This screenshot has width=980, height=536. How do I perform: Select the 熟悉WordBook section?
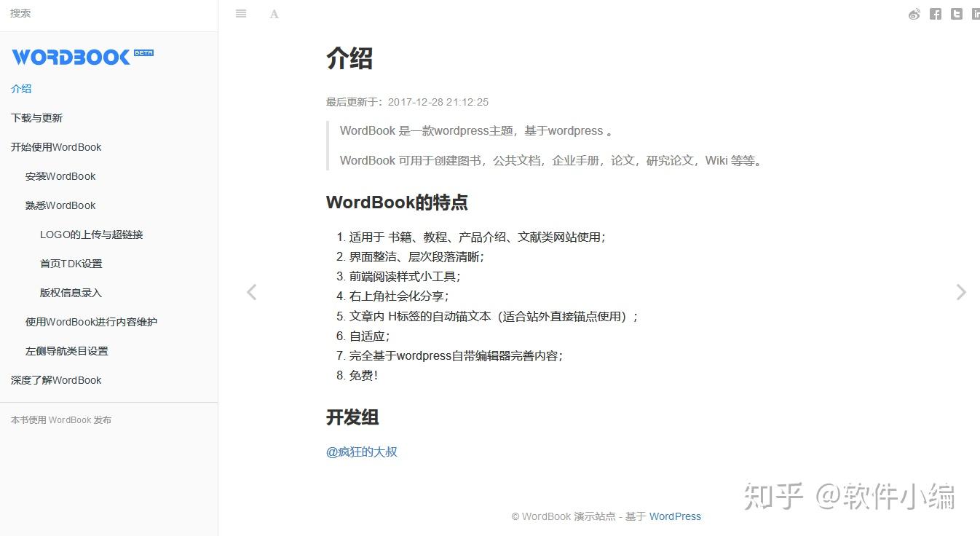click(60, 205)
